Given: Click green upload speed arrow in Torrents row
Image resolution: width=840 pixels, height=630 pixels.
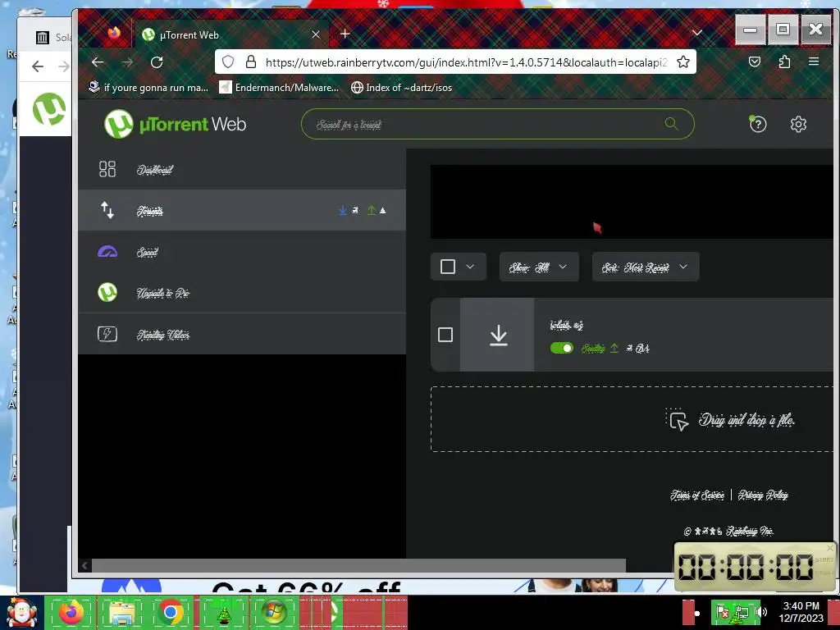Looking at the screenshot, I should tap(372, 211).
